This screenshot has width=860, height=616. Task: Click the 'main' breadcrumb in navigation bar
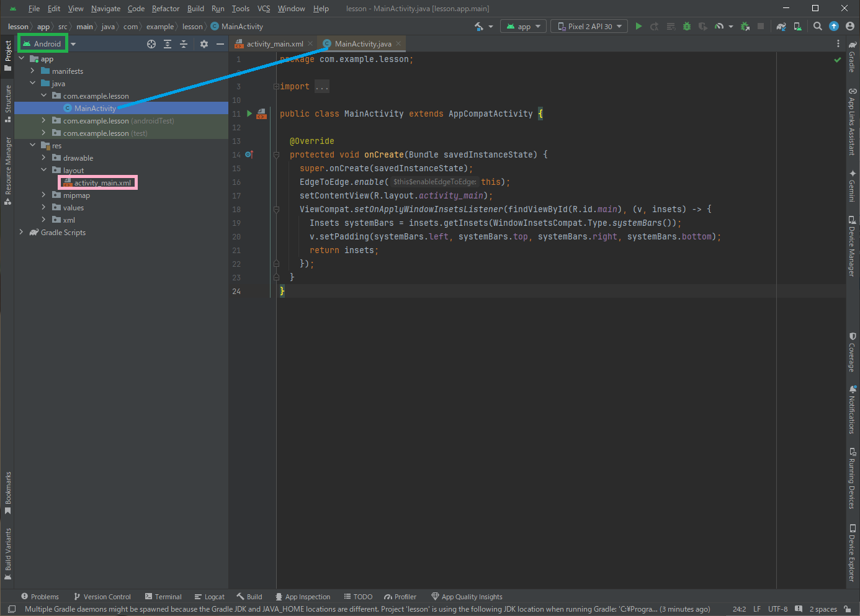coord(85,27)
